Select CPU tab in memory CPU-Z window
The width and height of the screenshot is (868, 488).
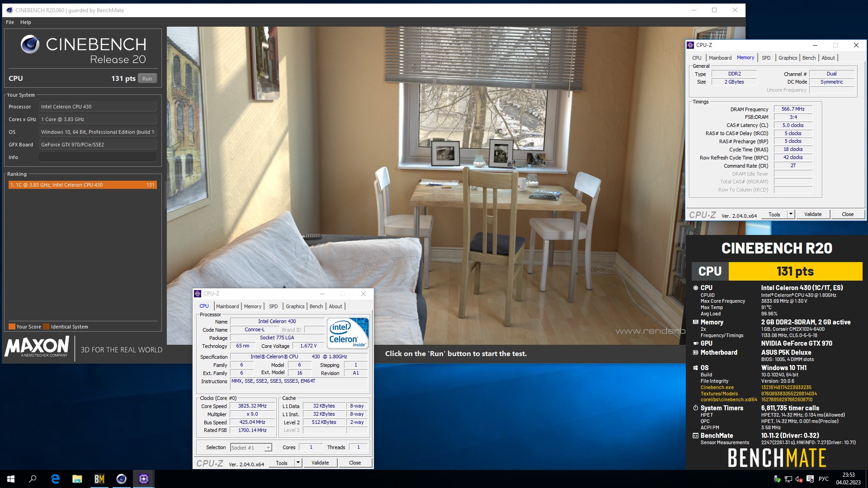click(697, 58)
